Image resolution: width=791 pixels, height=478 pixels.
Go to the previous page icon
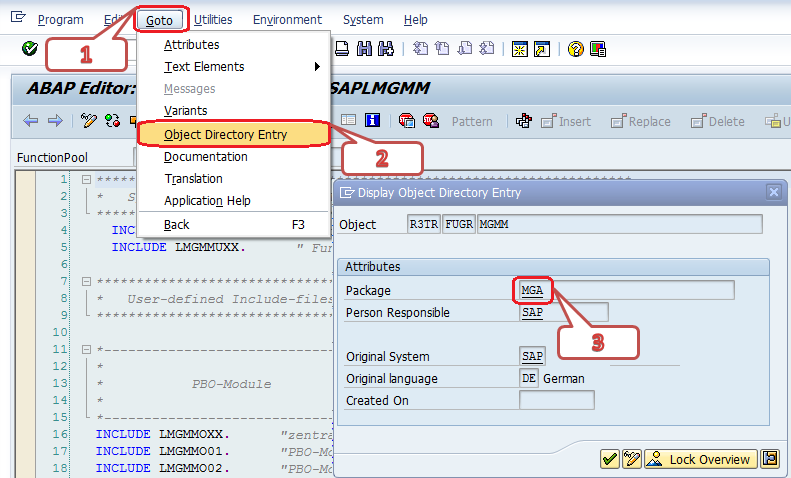coord(442,49)
